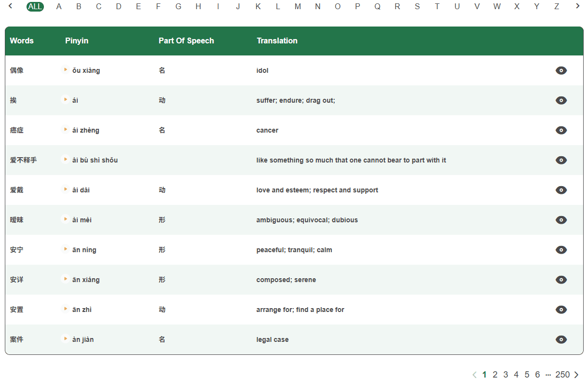
Task: Play pronunciation of ài bù shì shǒu
Action: point(65,160)
